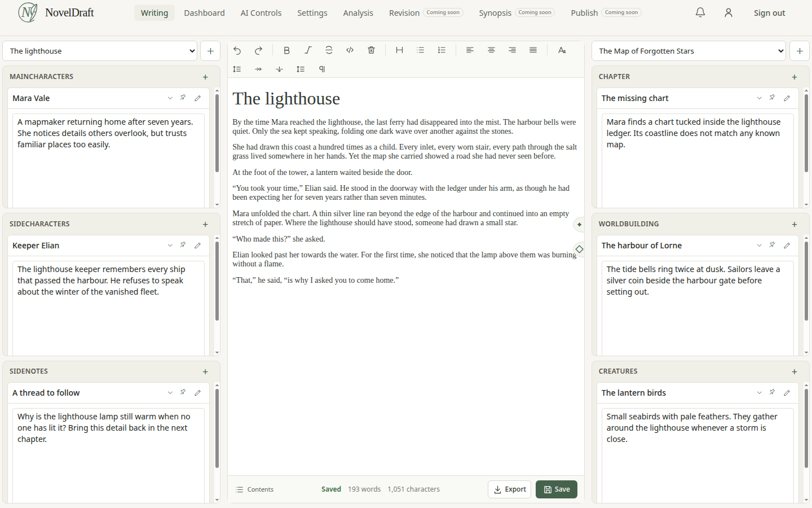Redo the last undone edit
Image resolution: width=812 pixels, height=508 pixels.
tap(258, 50)
